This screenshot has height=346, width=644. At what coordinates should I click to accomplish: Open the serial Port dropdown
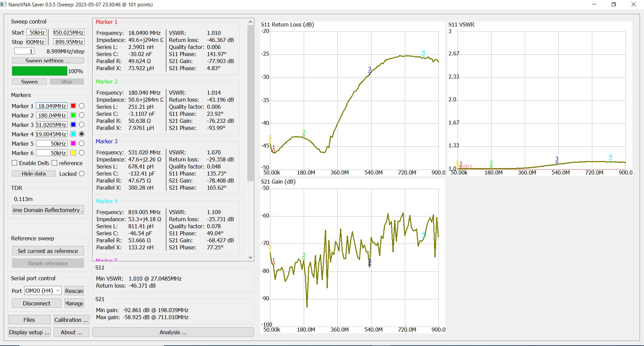(x=43, y=291)
